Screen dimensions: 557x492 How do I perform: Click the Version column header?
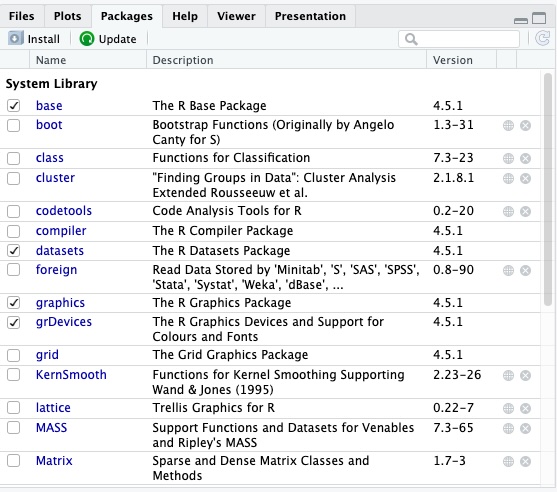[x=461, y=60]
